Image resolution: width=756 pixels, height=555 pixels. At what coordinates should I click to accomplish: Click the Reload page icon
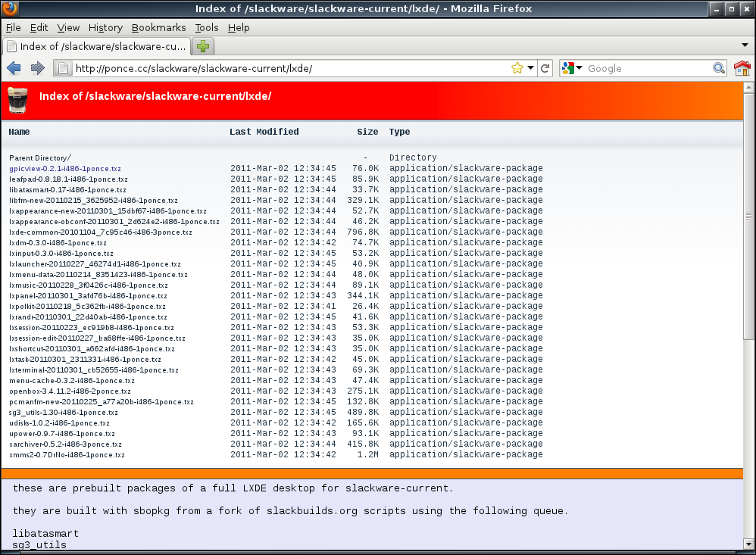click(545, 68)
